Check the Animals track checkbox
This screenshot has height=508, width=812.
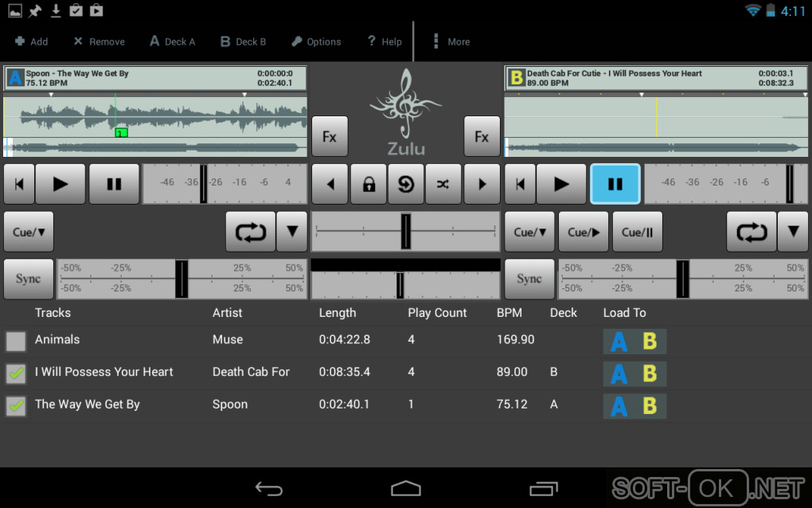16,342
